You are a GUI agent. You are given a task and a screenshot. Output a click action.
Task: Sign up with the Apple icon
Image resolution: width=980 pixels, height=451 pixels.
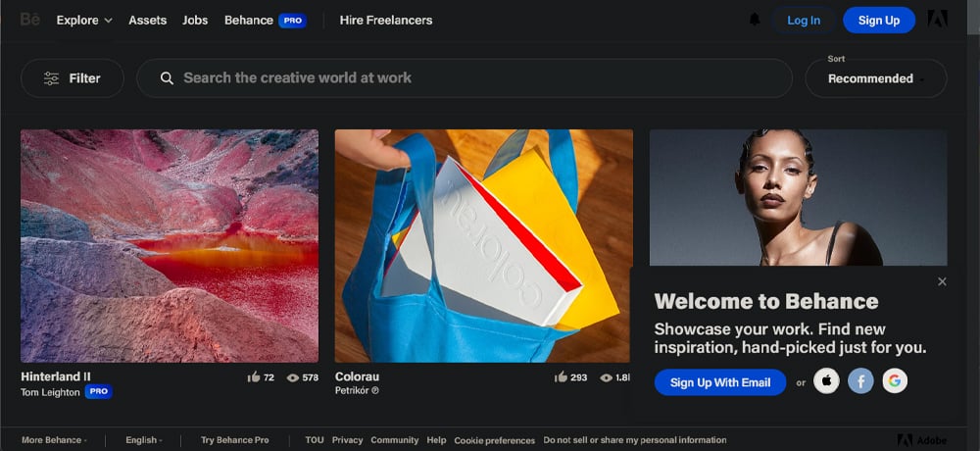[826, 381]
